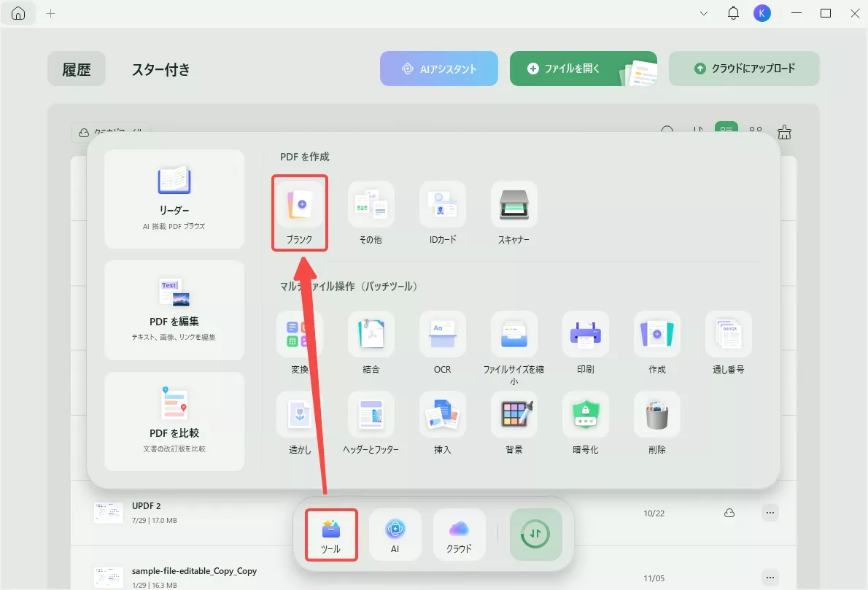This screenshot has height=590, width=868.
Task: Select the IDカード creation tool
Action: click(x=442, y=206)
